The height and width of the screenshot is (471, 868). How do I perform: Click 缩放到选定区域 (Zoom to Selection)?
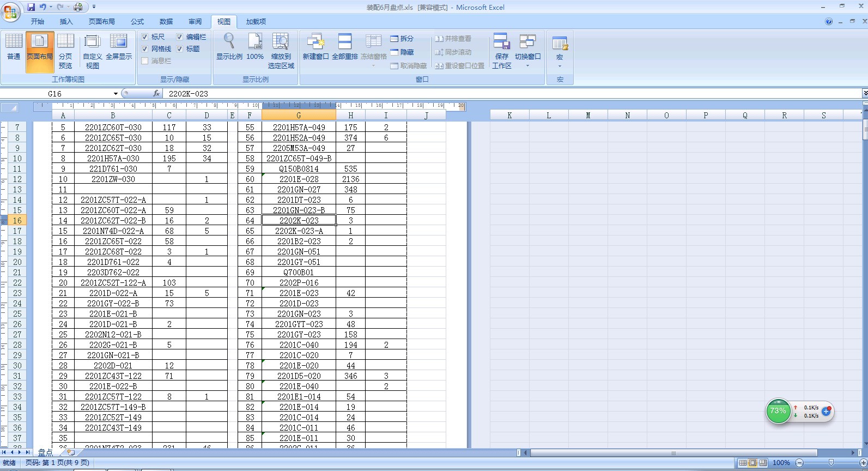(x=281, y=51)
